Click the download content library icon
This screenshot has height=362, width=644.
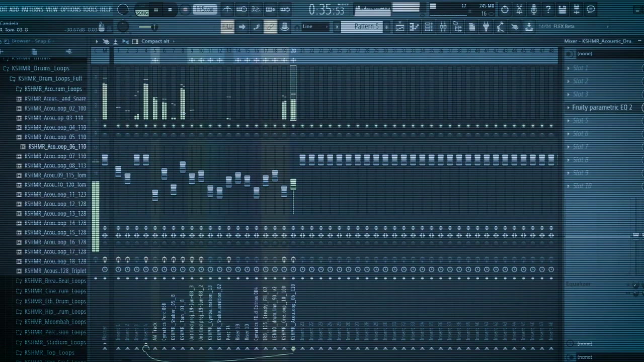[529, 27]
